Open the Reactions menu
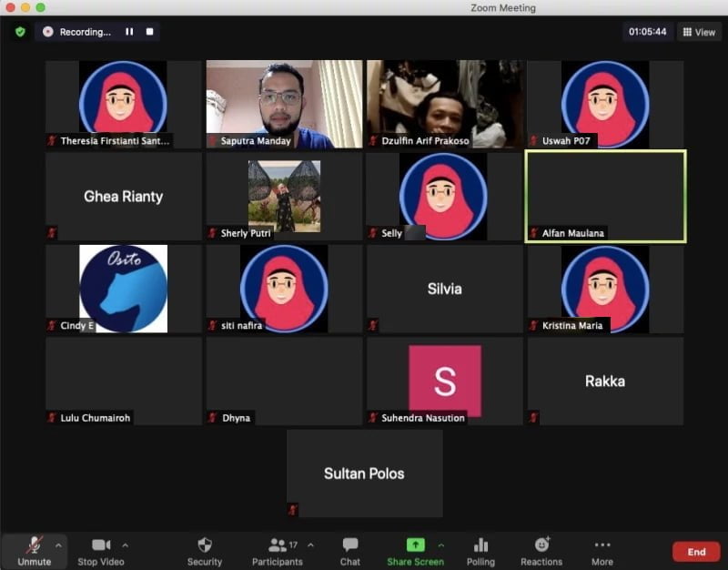Screen dimensions: 728x570 pos(541,545)
